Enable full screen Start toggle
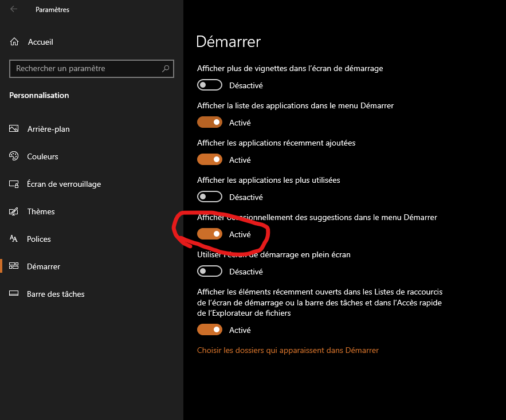This screenshot has width=506, height=420. [209, 272]
